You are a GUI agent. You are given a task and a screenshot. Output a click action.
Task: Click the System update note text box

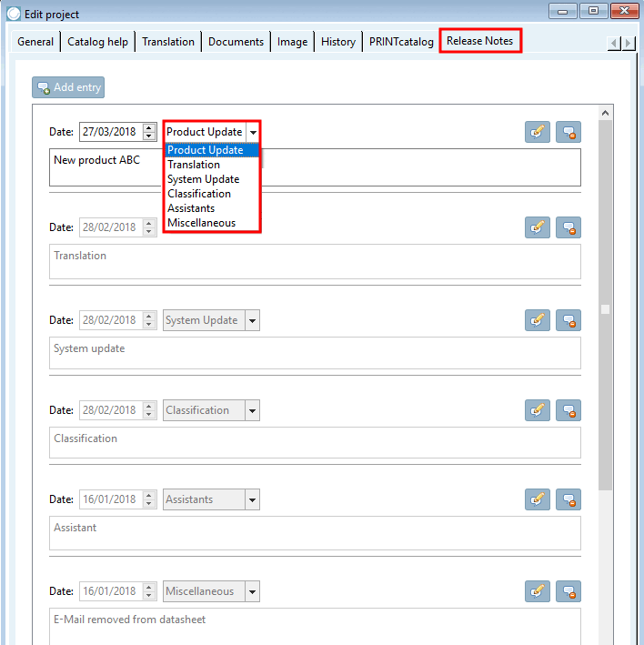pyautogui.click(x=315, y=353)
